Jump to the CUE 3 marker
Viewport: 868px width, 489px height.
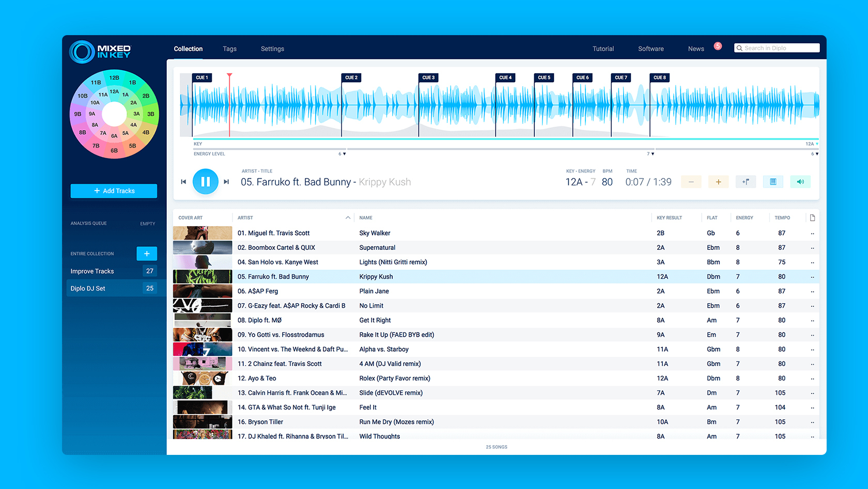pos(428,78)
